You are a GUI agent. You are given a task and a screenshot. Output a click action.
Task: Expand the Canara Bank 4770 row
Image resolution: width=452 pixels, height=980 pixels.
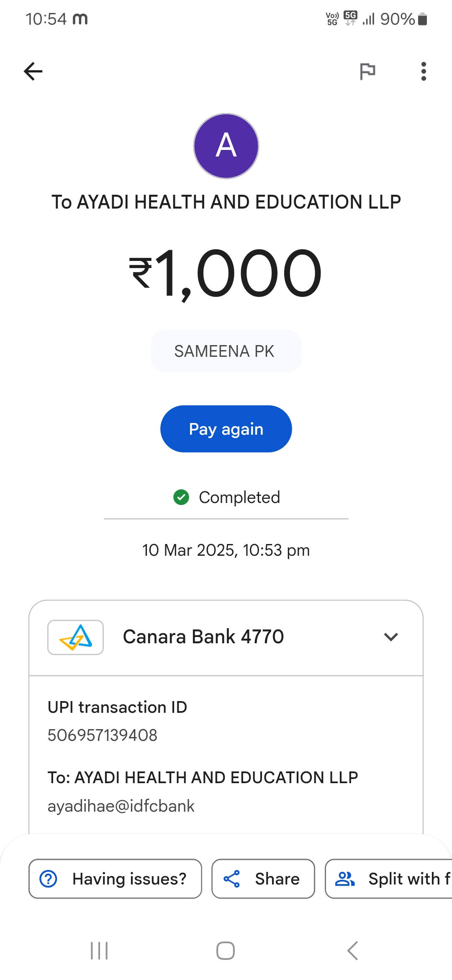[203, 637]
